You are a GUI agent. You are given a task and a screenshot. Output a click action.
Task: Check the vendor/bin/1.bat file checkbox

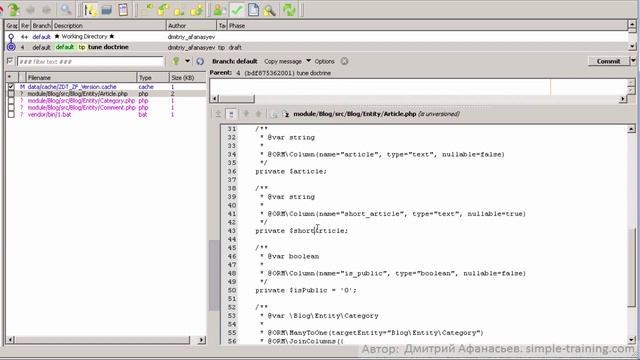11,114
